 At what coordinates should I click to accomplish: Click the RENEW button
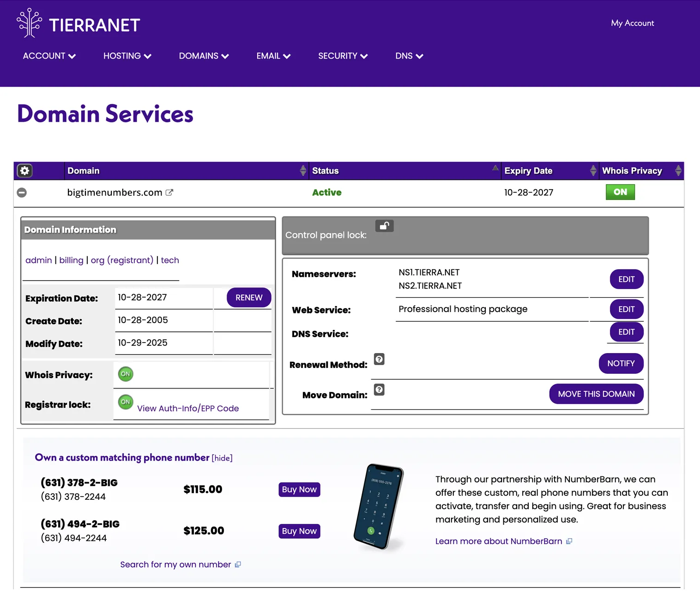click(x=249, y=298)
